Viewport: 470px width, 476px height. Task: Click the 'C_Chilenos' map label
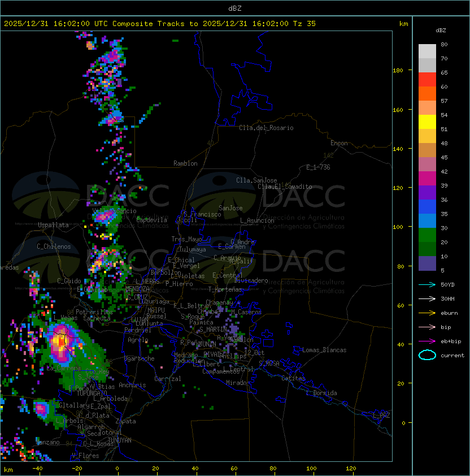[x=54, y=246]
